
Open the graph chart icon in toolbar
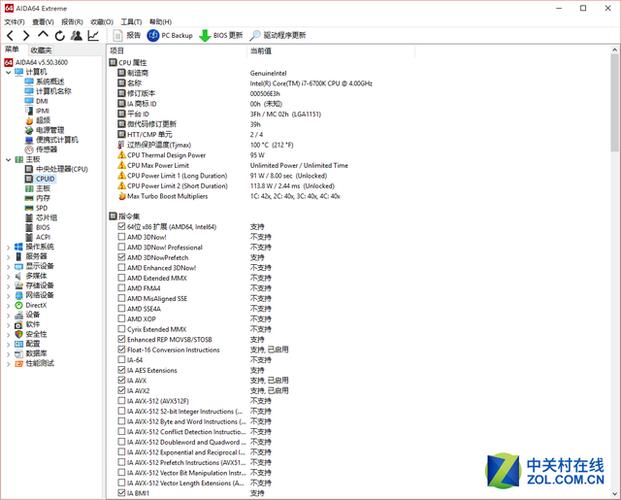[x=93, y=36]
